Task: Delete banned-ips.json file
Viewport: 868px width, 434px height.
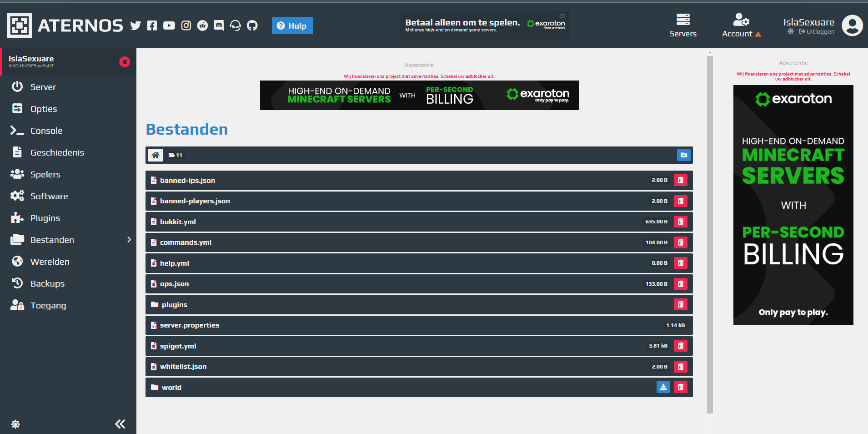Action: pos(681,180)
